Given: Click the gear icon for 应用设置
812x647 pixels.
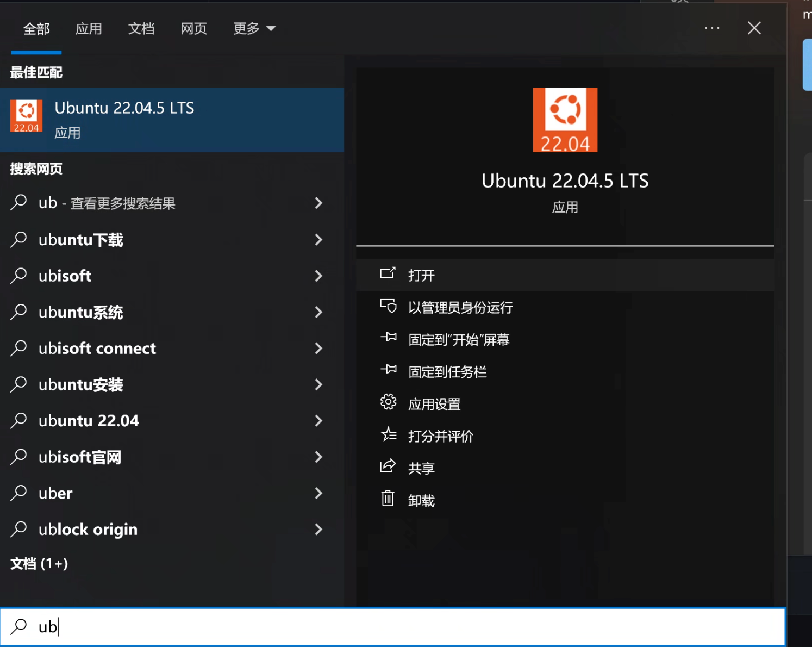Looking at the screenshot, I should (388, 402).
